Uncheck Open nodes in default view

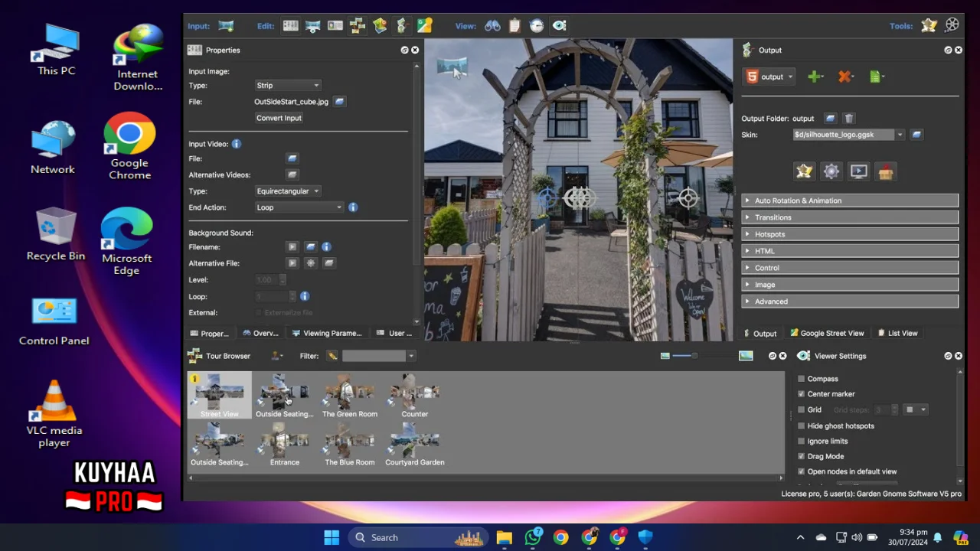(802, 471)
